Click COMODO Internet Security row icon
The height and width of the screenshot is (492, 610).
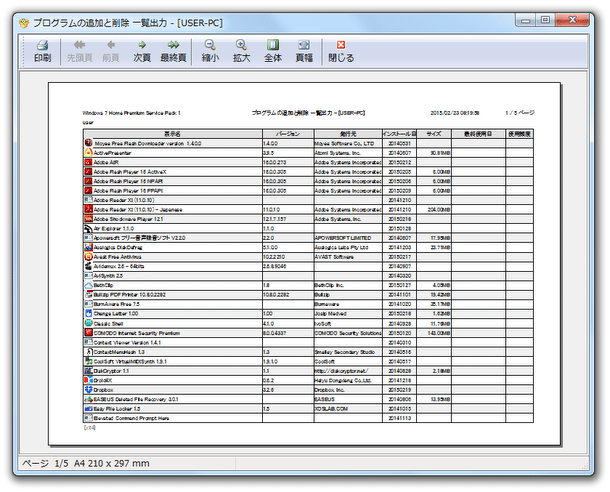tap(88, 333)
